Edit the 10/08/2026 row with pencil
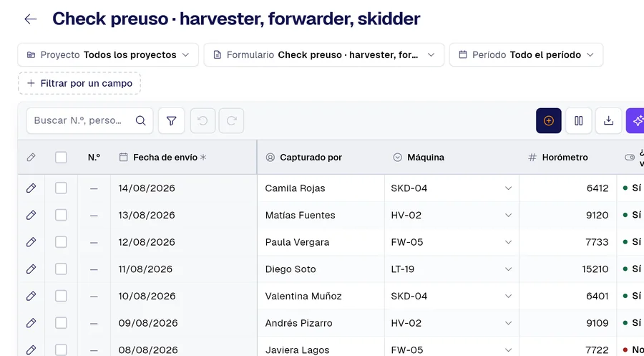Viewport: 644px width, 356px height. pyautogui.click(x=31, y=296)
